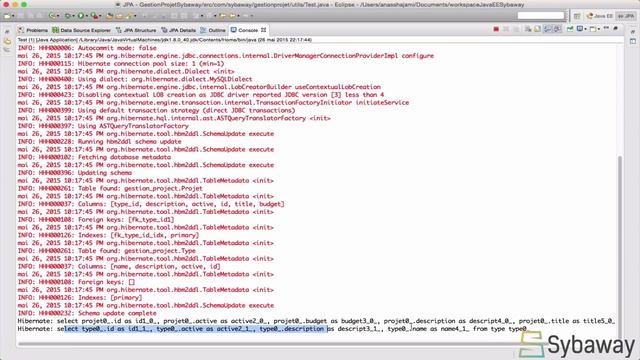Viewport: 640px width, 360px height.
Task: Click the Back navigation arrow icon
Action: (232, 16)
